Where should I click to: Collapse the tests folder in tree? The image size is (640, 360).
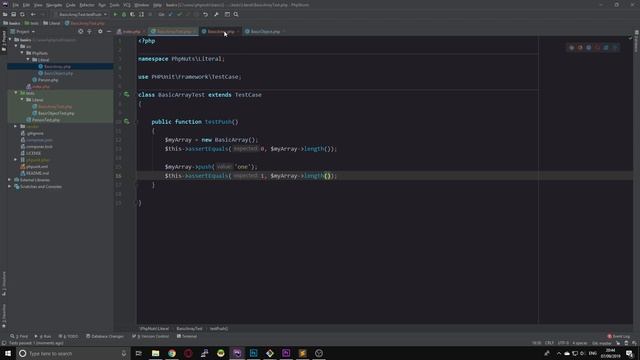click(x=16, y=93)
